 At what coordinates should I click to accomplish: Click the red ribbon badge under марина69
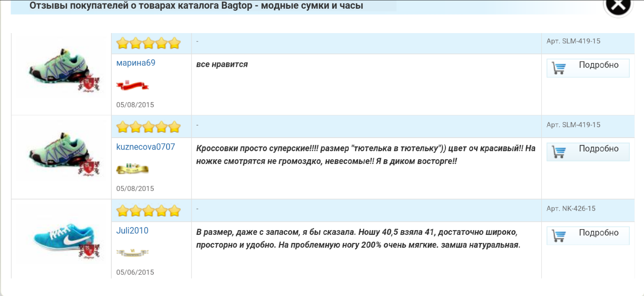pyautogui.click(x=132, y=85)
